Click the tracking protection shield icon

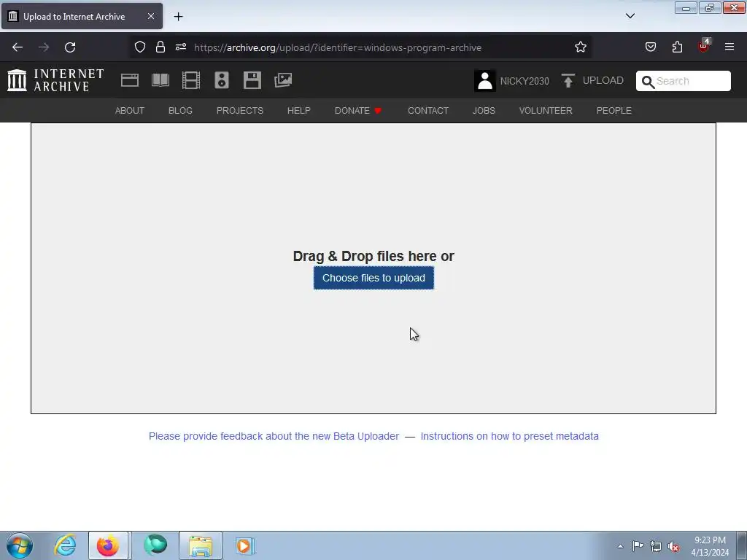[139, 47]
